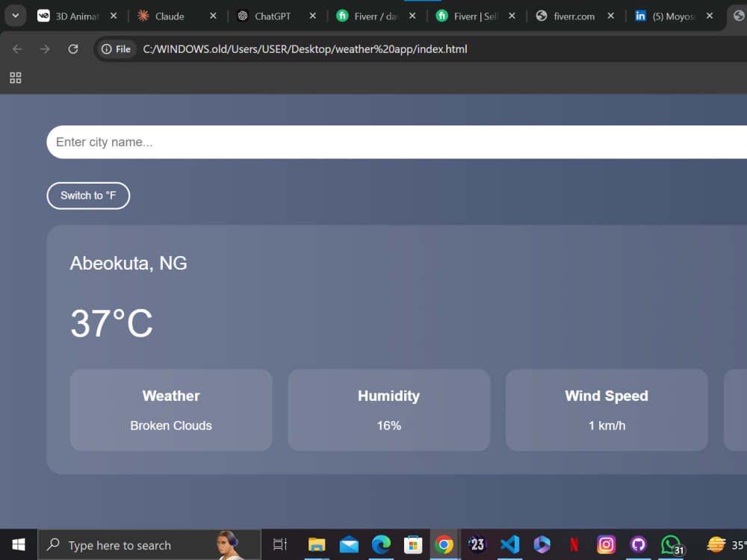Screen dimensions: 747x560
Task: Launch Microsoft Edge from taskbar
Action: coord(381,544)
